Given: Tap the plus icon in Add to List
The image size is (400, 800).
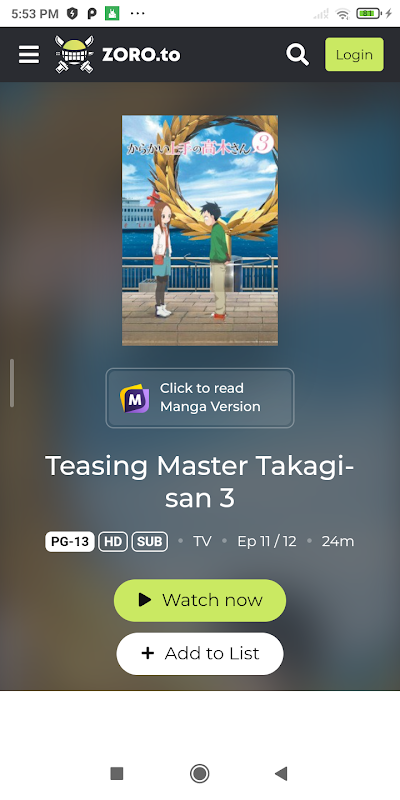Looking at the screenshot, I should tap(147, 653).
